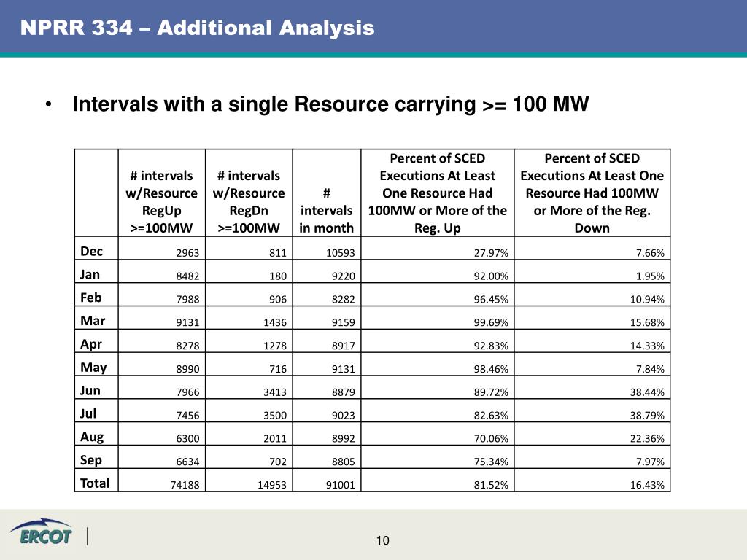
Task: Click the Percent of SCED Reg. Up header
Action: (438, 192)
